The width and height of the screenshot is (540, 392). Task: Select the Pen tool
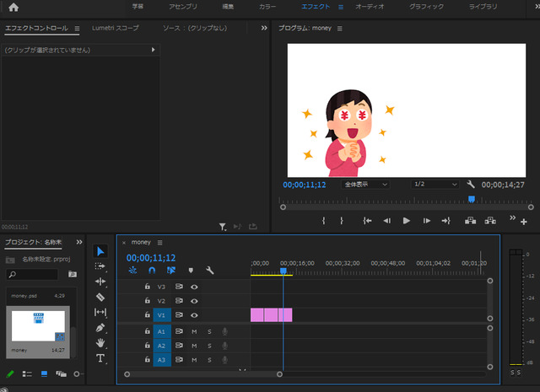point(100,328)
